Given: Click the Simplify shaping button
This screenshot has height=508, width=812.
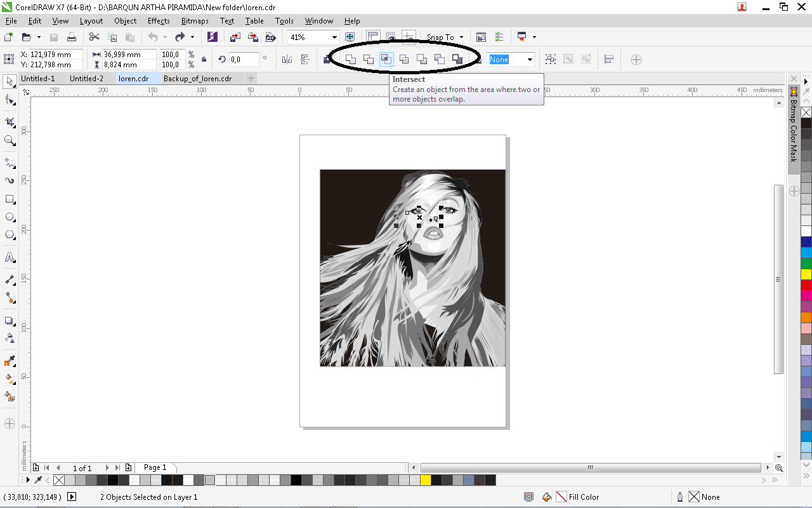Looking at the screenshot, I should coord(403,59).
